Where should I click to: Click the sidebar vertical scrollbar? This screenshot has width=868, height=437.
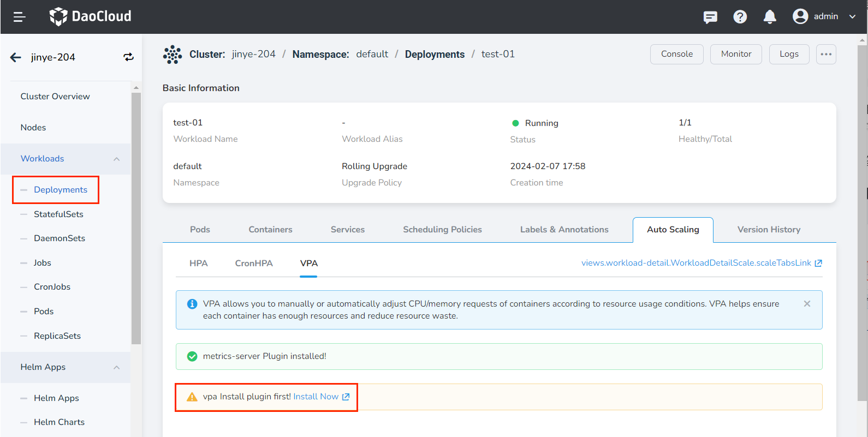coord(136,218)
